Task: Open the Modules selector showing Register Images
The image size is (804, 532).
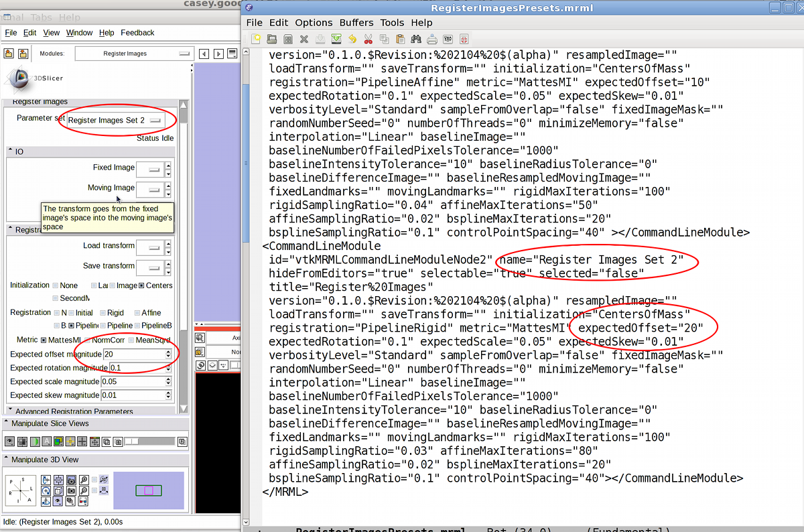Action: pos(134,54)
